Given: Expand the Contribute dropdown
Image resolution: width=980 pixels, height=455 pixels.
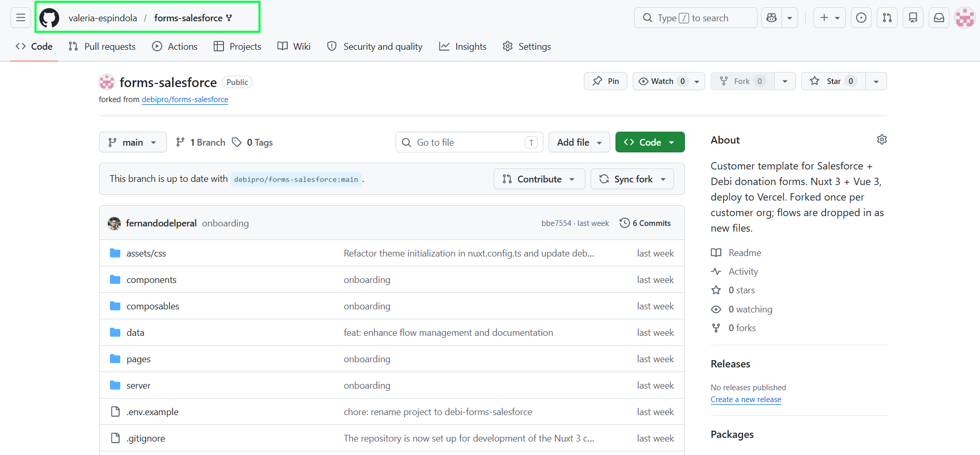Looking at the screenshot, I should pyautogui.click(x=539, y=179).
